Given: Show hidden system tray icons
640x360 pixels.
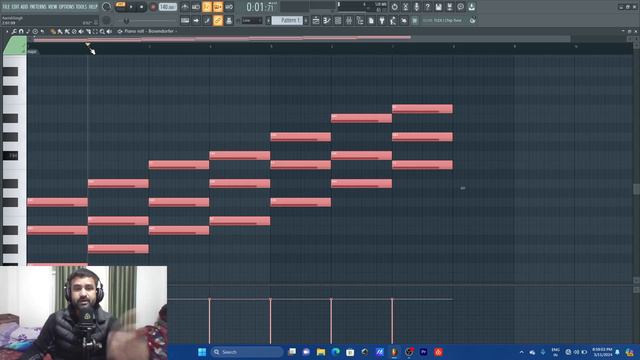Looking at the screenshot, I should pyautogui.click(x=522, y=352).
